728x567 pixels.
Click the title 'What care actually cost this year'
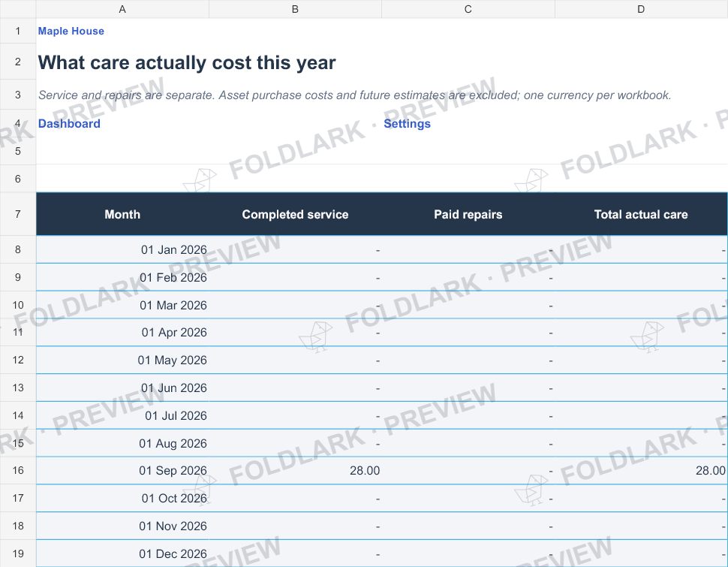pos(187,63)
